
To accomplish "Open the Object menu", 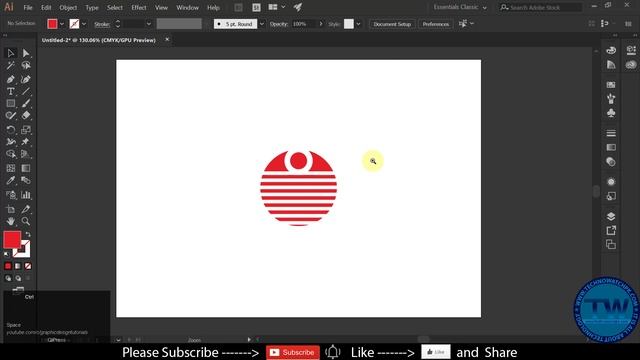I will click(x=68, y=7).
